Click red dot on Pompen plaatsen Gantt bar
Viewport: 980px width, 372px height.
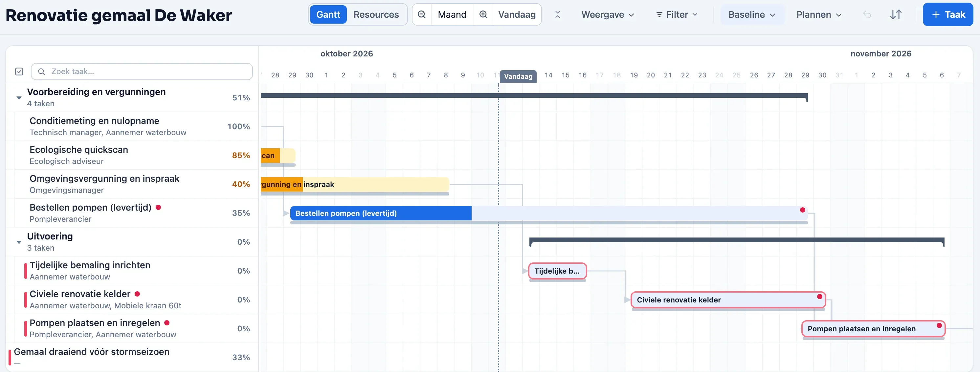point(939,325)
